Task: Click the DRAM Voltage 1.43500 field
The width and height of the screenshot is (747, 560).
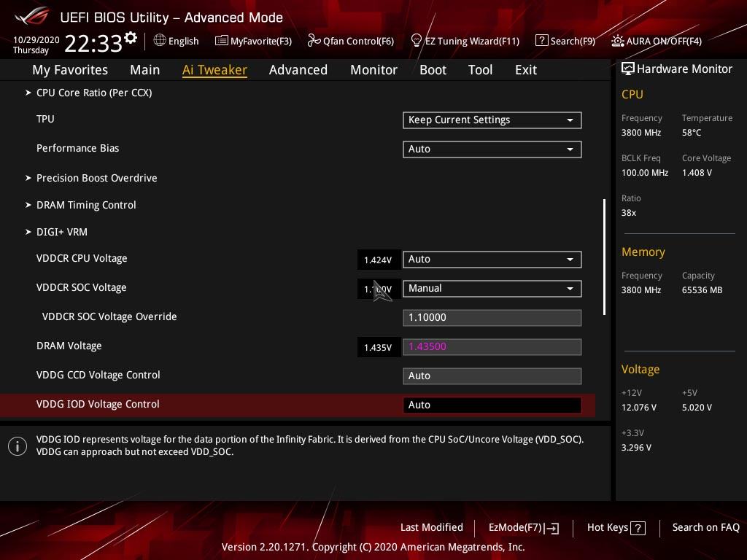Action: pos(492,346)
